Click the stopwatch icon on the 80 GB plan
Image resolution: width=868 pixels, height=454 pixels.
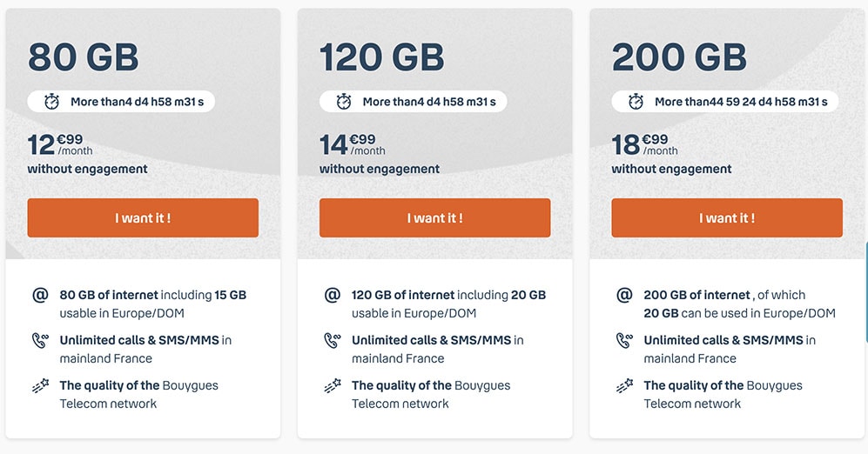52,102
